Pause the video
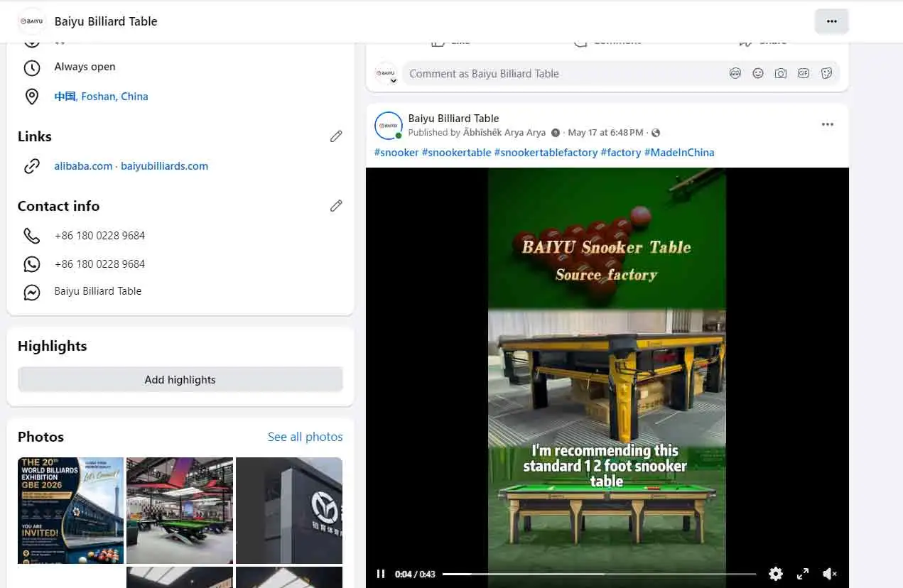The width and height of the screenshot is (903, 588). point(381,574)
